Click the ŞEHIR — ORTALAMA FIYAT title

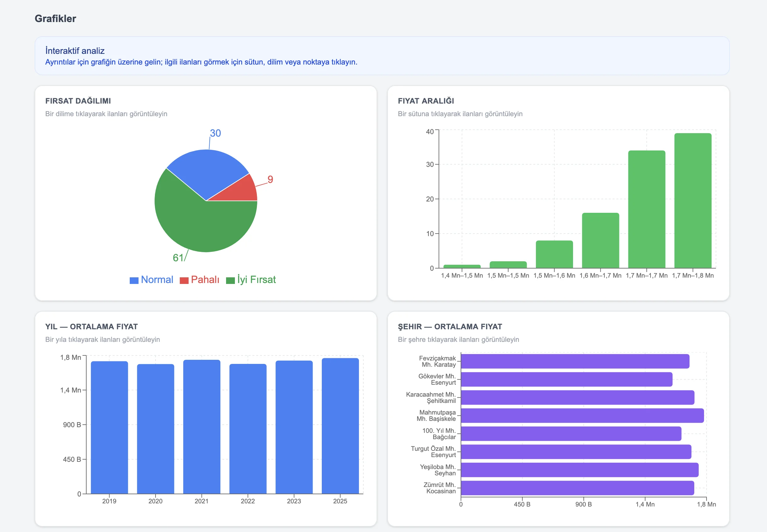pos(450,327)
